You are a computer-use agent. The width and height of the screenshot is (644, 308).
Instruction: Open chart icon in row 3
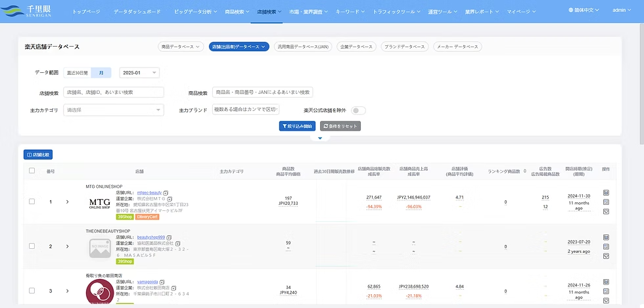click(x=606, y=282)
